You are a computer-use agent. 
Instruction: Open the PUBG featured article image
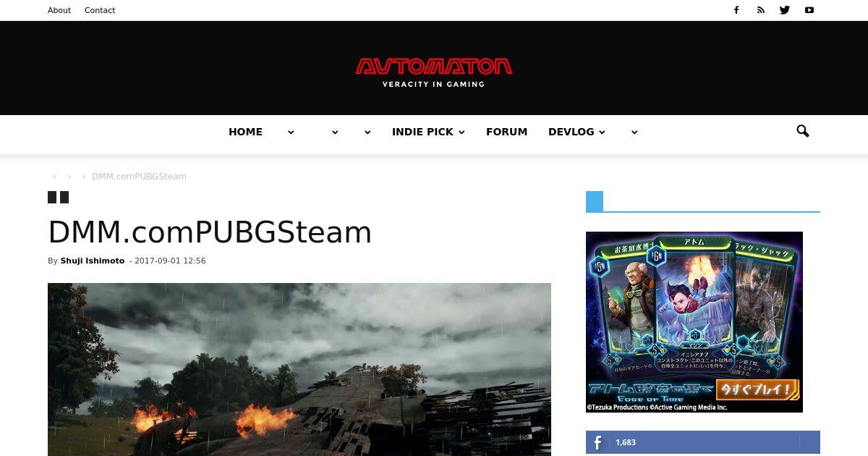[x=299, y=369]
